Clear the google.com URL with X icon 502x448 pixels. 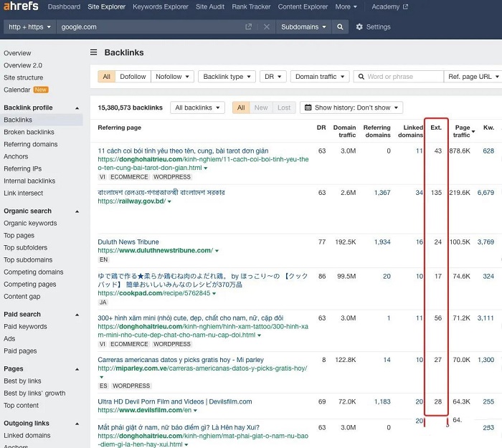click(x=266, y=27)
